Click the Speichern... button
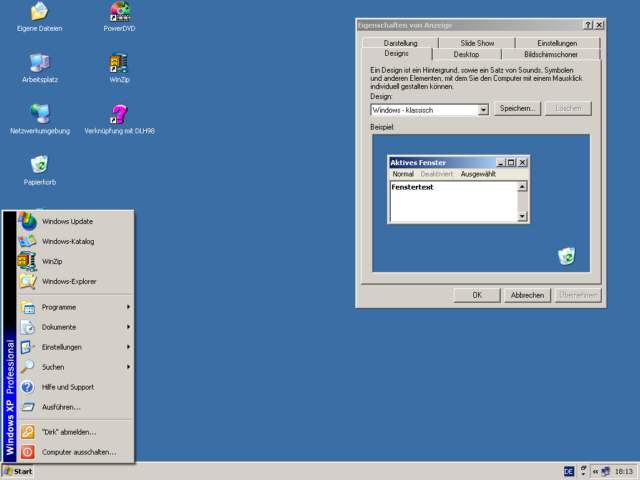Viewport: 640px width, 480px height. [x=517, y=108]
